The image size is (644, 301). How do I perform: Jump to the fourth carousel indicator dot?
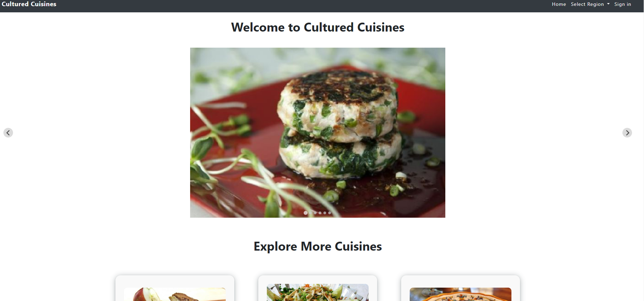(x=320, y=213)
